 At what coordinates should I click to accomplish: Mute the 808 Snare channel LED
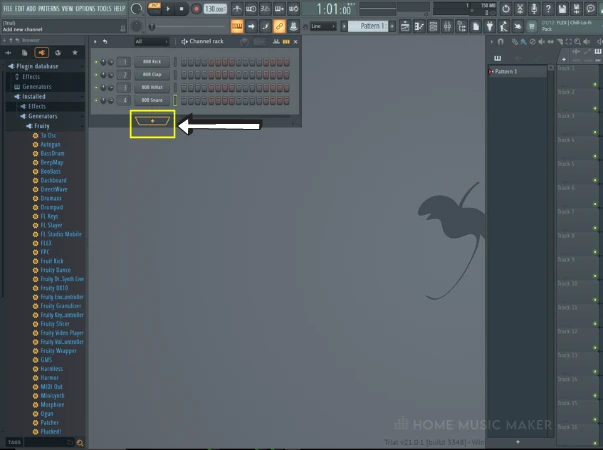[x=96, y=100]
